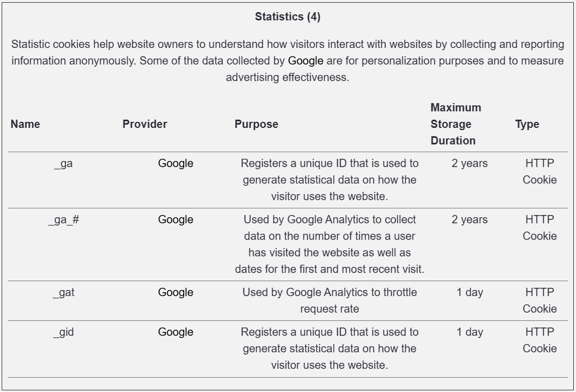
Task: Click the Maximum Storage Duration header
Action: coord(455,124)
